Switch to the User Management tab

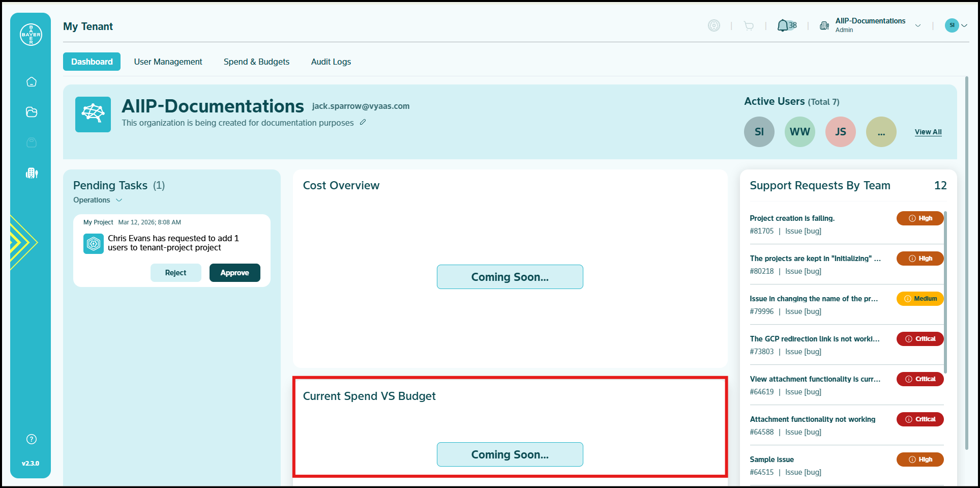coord(168,62)
